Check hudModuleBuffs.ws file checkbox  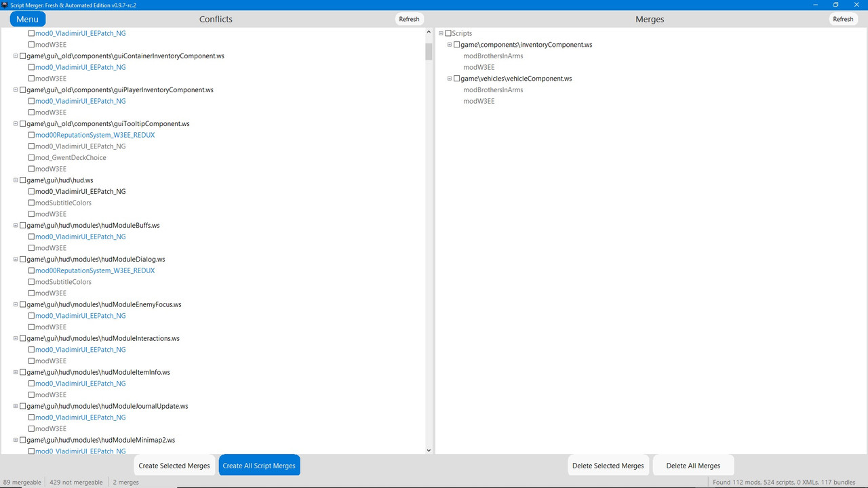(23, 225)
